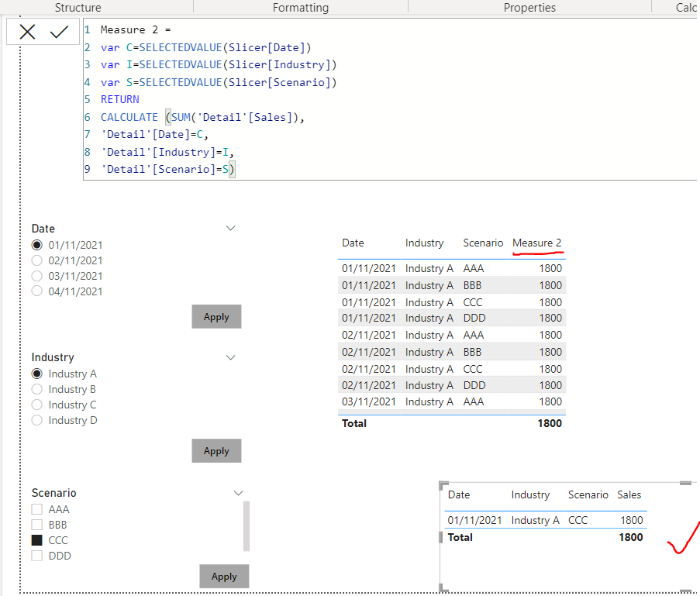Select date 02/11/2021 radio button
The width and height of the screenshot is (700, 596).
(37, 260)
